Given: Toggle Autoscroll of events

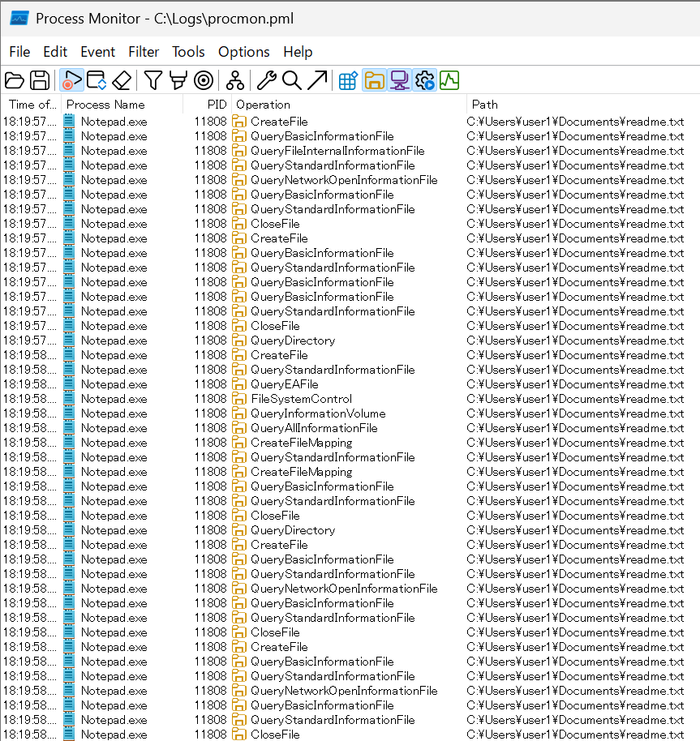Looking at the screenshot, I should click(94, 80).
